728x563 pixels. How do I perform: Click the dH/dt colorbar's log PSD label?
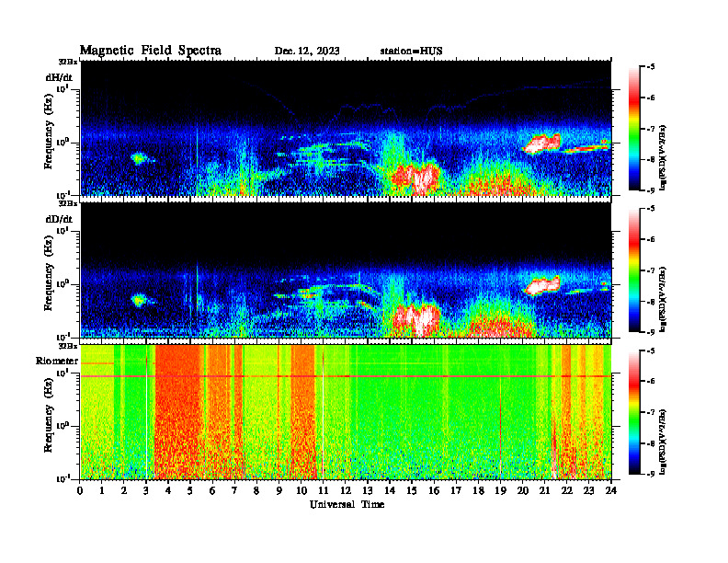click(x=664, y=157)
